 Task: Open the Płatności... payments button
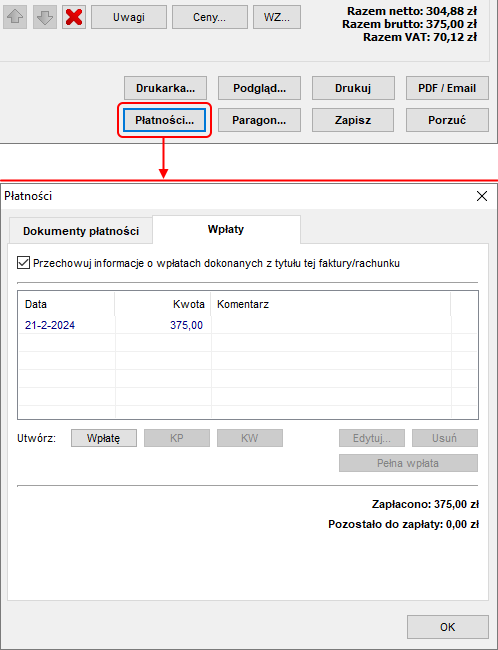[165, 120]
